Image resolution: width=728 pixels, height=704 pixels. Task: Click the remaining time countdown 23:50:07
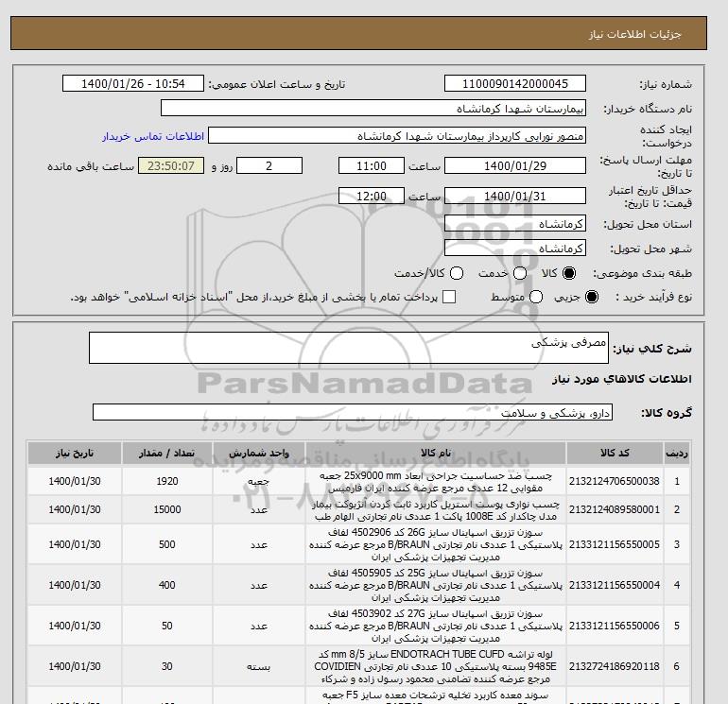click(x=171, y=165)
